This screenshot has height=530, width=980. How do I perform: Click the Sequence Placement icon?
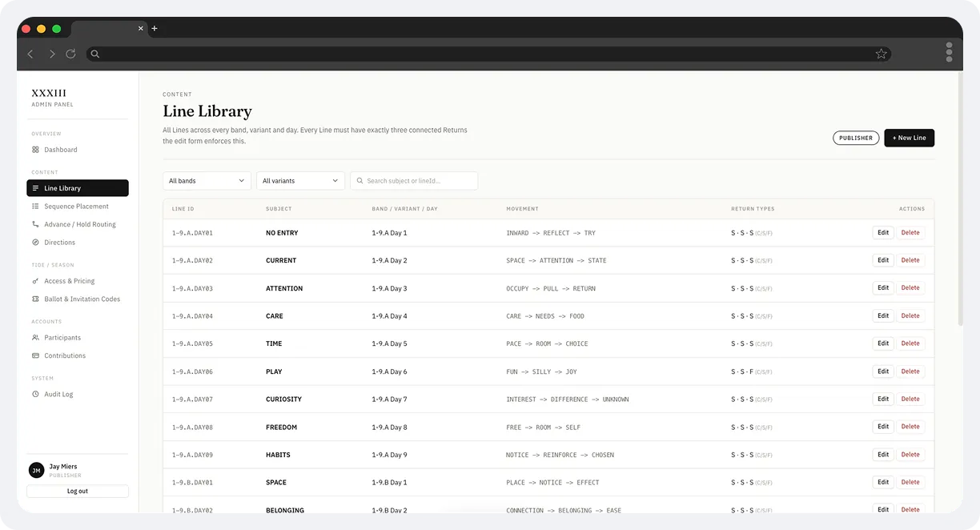[x=35, y=207]
